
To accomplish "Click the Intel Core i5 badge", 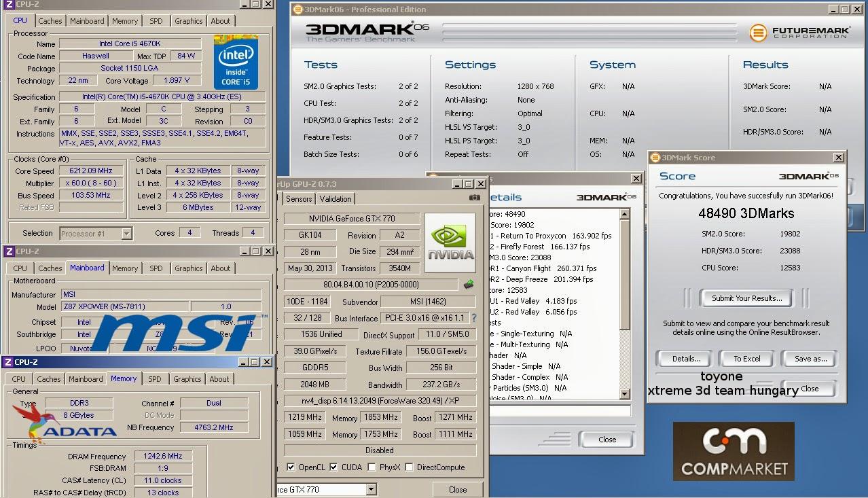I will click(x=236, y=63).
